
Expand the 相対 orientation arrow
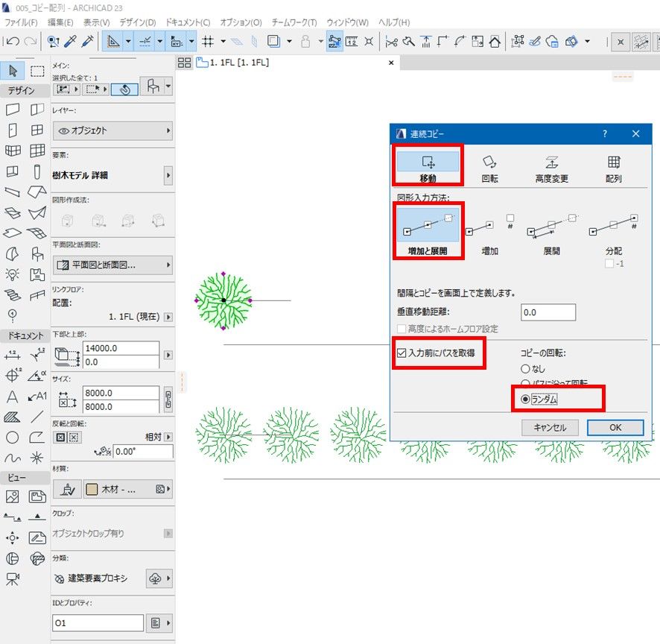168,437
